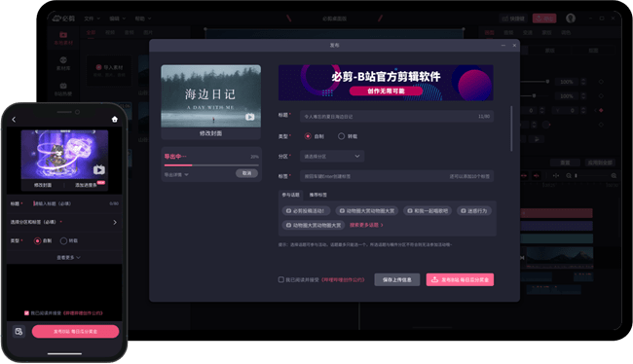Click the 标题 input field in the publish dialog

point(396,117)
